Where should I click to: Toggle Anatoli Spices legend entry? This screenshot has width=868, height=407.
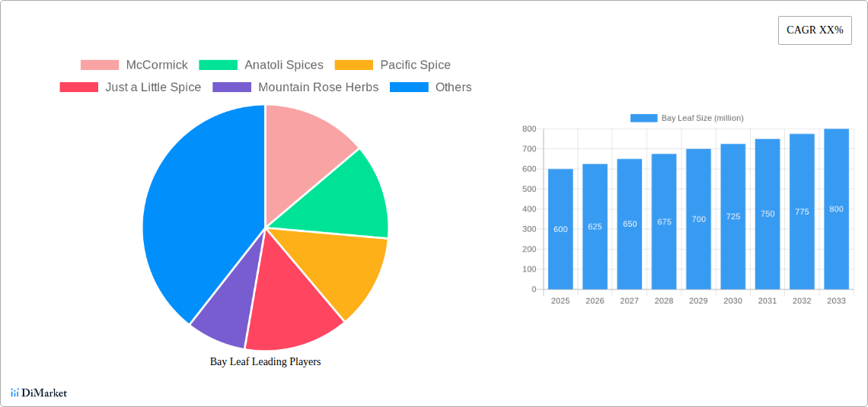pyautogui.click(x=260, y=65)
